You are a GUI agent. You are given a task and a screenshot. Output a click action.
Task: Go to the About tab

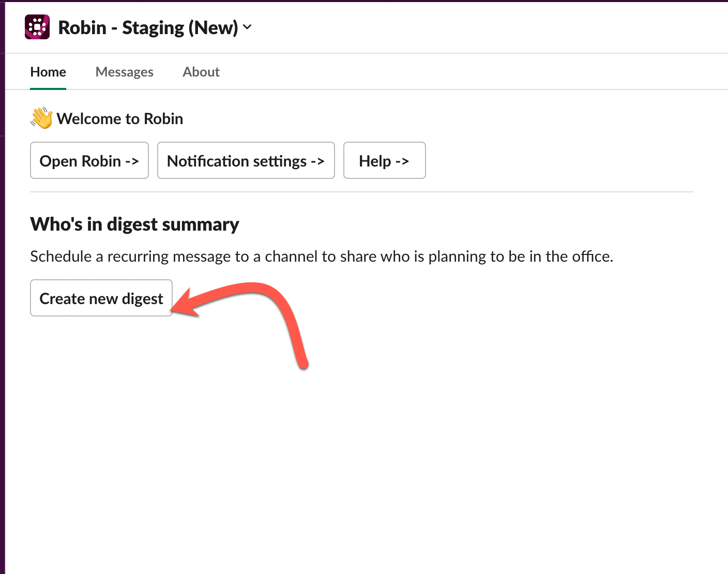coord(201,72)
